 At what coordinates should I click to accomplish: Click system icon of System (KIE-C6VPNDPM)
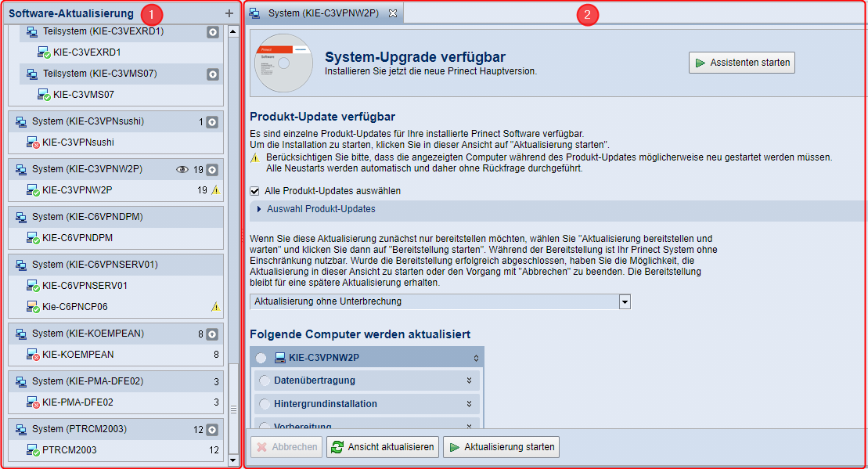point(21,217)
